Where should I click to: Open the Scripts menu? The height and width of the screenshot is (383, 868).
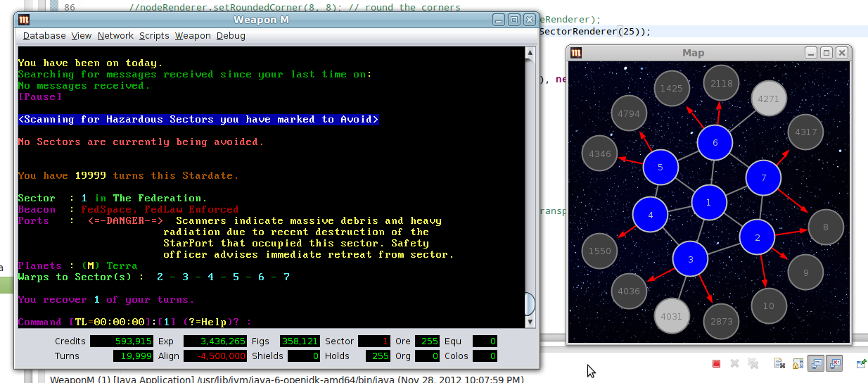pyautogui.click(x=154, y=36)
